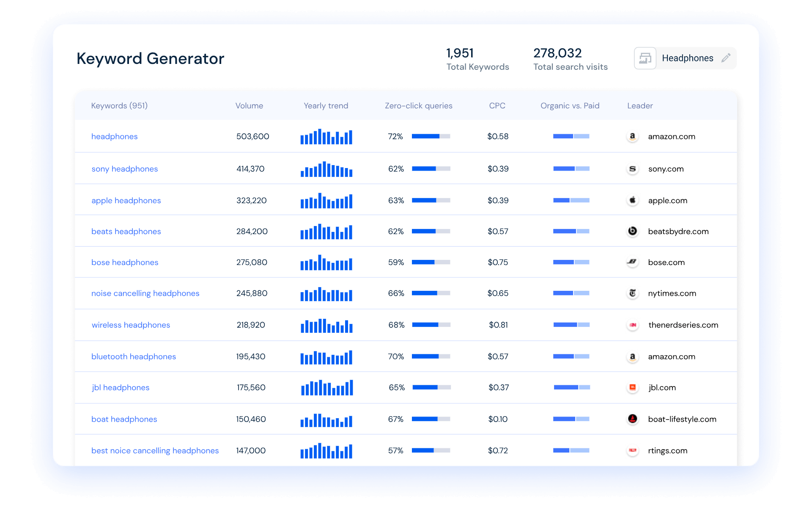Click the Beats by Dre logo icon

click(632, 231)
